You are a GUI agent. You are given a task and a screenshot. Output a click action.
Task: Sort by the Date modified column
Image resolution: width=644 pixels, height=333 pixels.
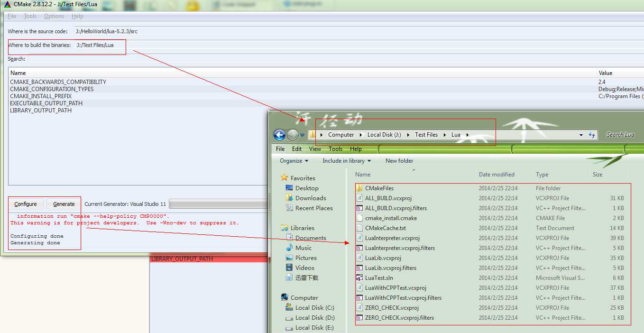coord(497,175)
